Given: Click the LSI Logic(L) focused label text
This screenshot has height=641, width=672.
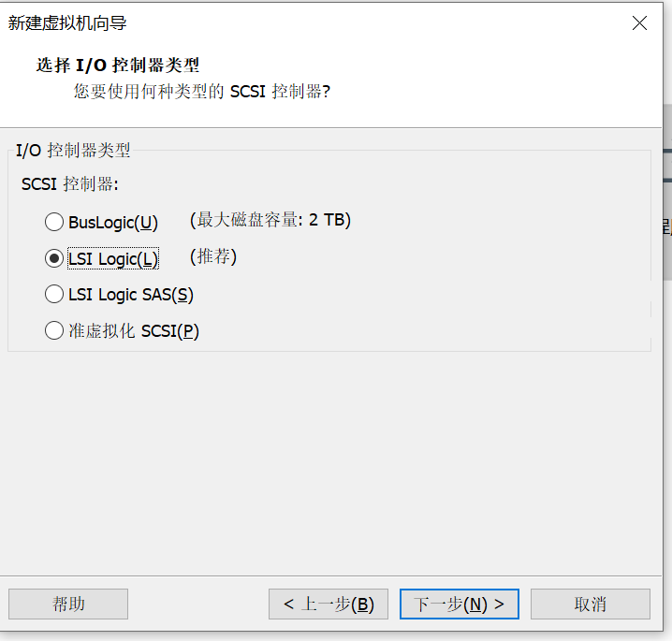Looking at the screenshot, I should (113, 259).
